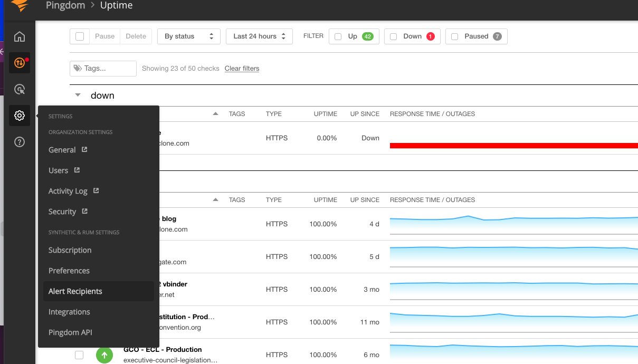Click the UP SINCE header in down table
The height and width of the screenshot is (364, 638).
point(365,114)
